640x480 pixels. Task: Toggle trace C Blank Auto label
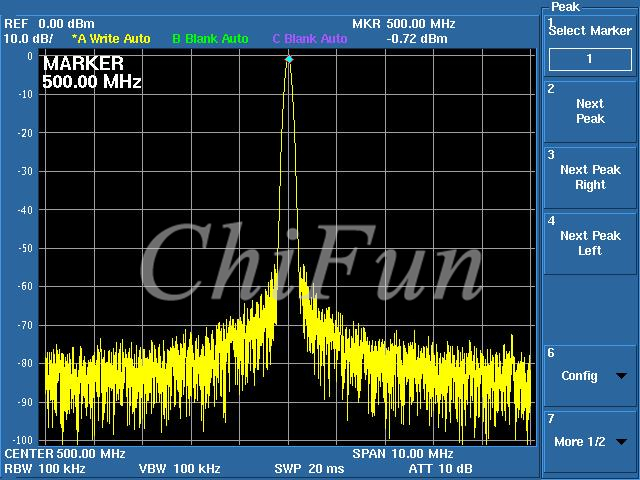310,39
